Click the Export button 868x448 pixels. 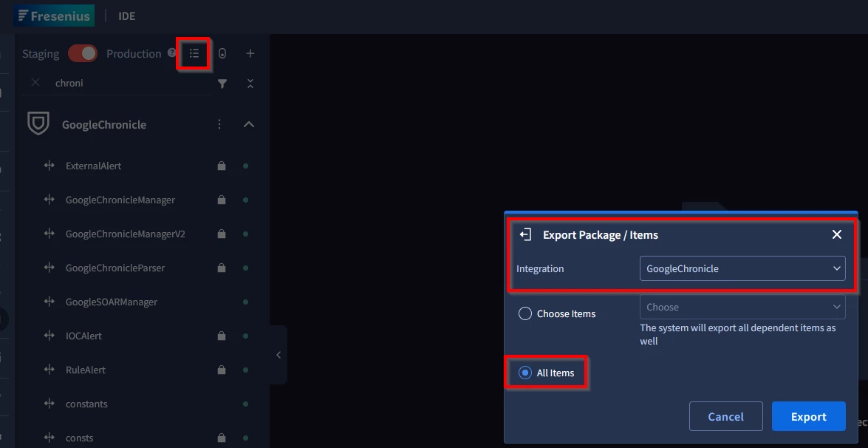[x=809, y=416]
